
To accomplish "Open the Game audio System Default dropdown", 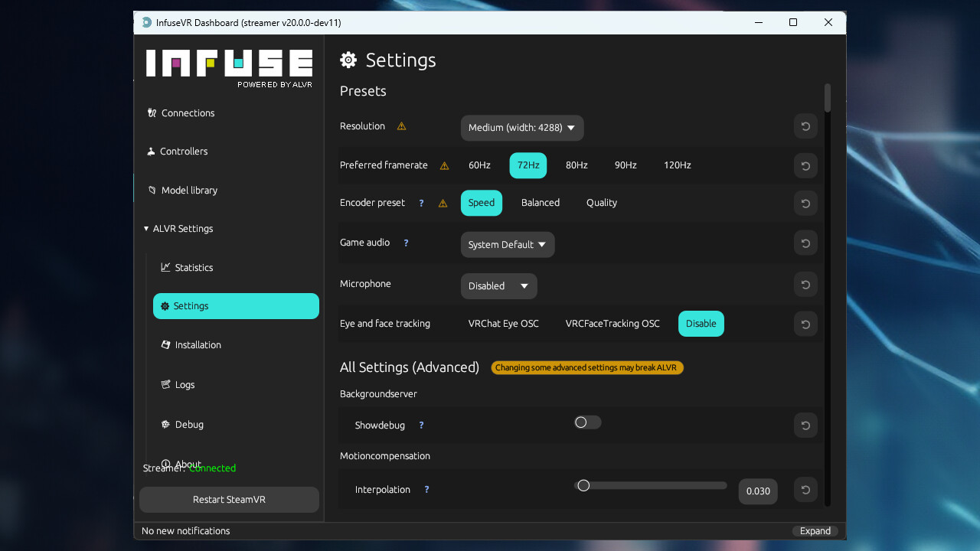I will click(507, 245).
